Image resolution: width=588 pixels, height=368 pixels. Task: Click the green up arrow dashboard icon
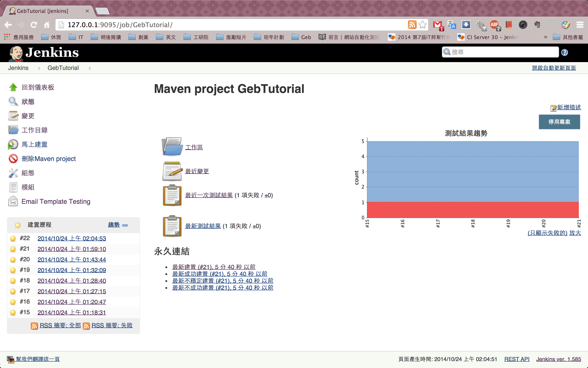(13, 87)
